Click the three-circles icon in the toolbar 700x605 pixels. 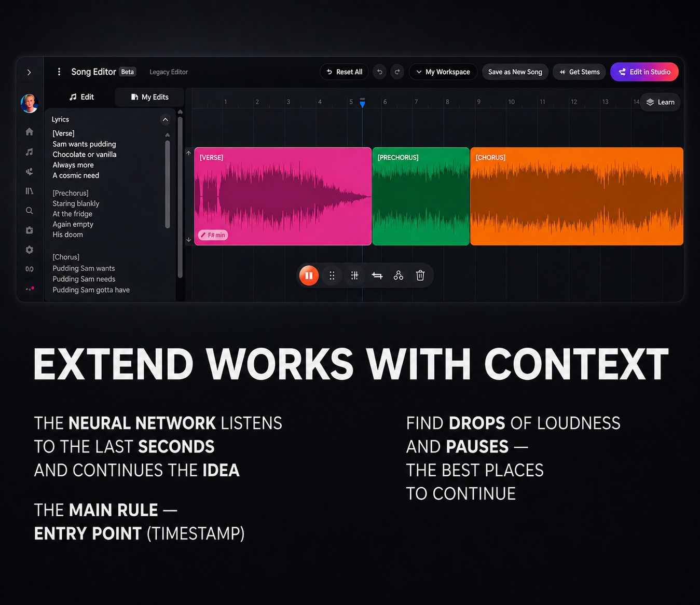coord(399,276)
